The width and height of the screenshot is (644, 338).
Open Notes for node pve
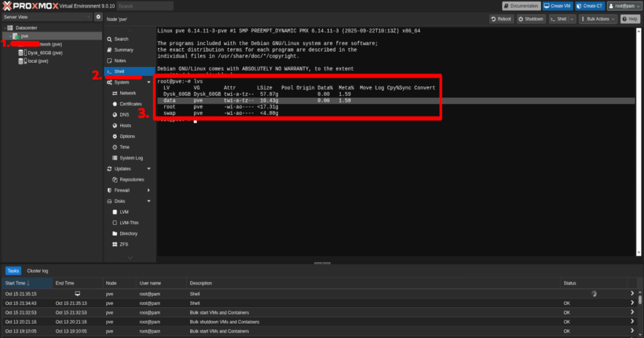point(119,61)
